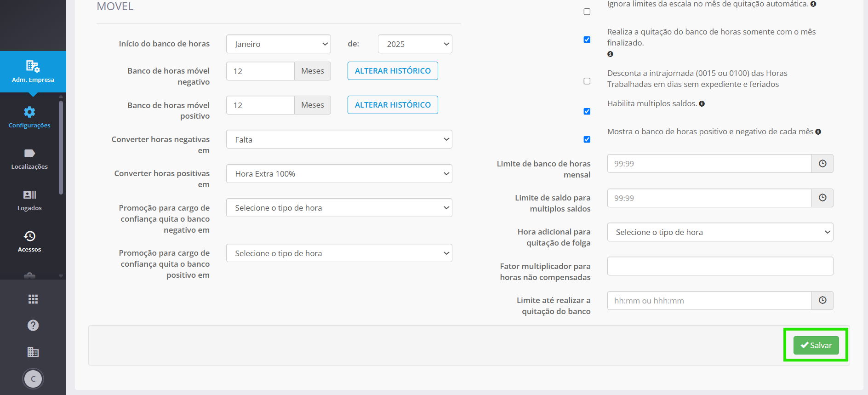The width and height of the screenshot is (868, 395).
Task: Click the sidebar vertical scrollbar
Action: point(61,147)
